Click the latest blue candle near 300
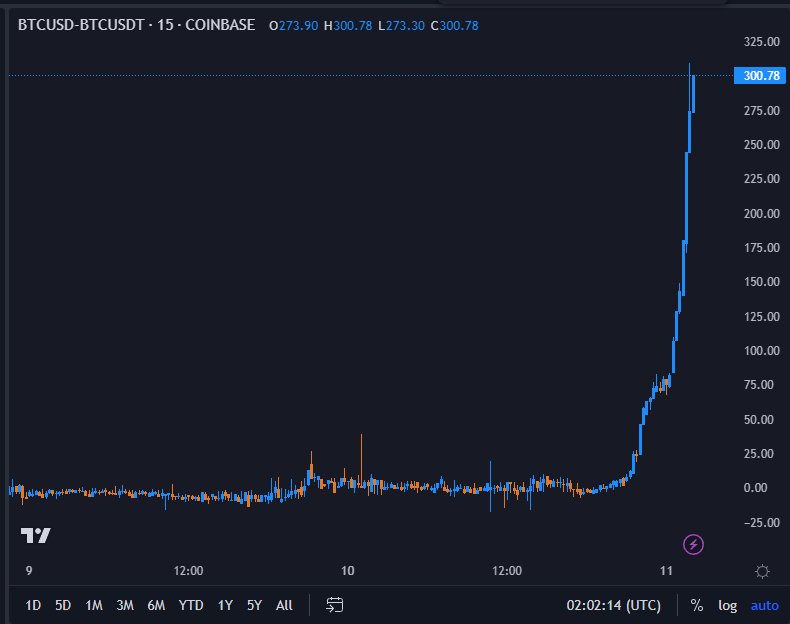 [x=694, y=94]
